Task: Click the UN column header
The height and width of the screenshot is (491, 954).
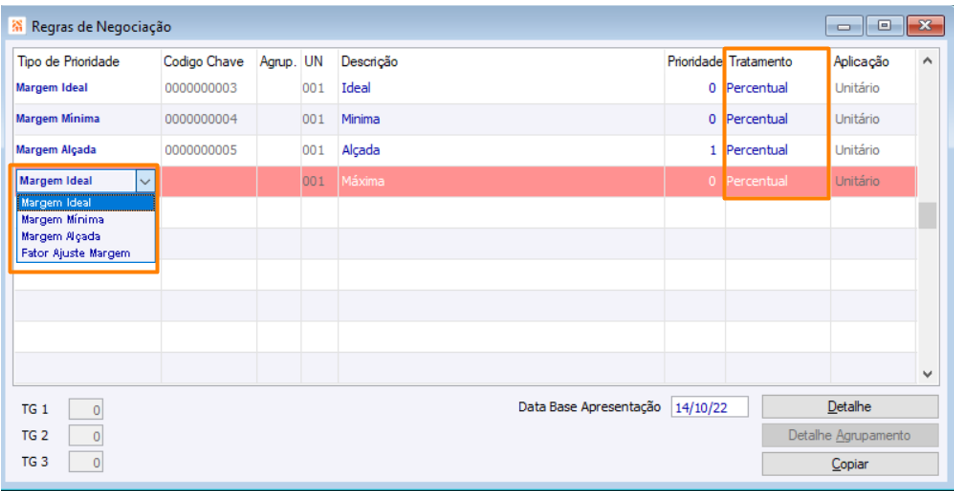Action: coord(314,61)
